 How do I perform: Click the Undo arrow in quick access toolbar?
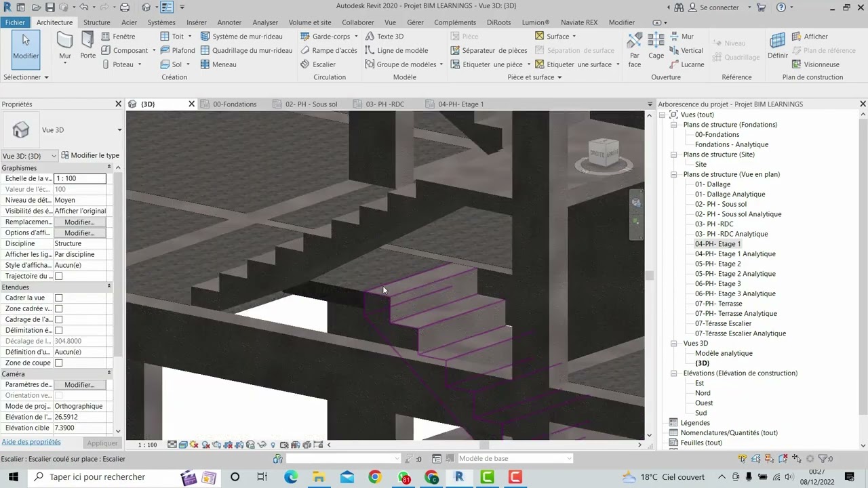(84, 7)
